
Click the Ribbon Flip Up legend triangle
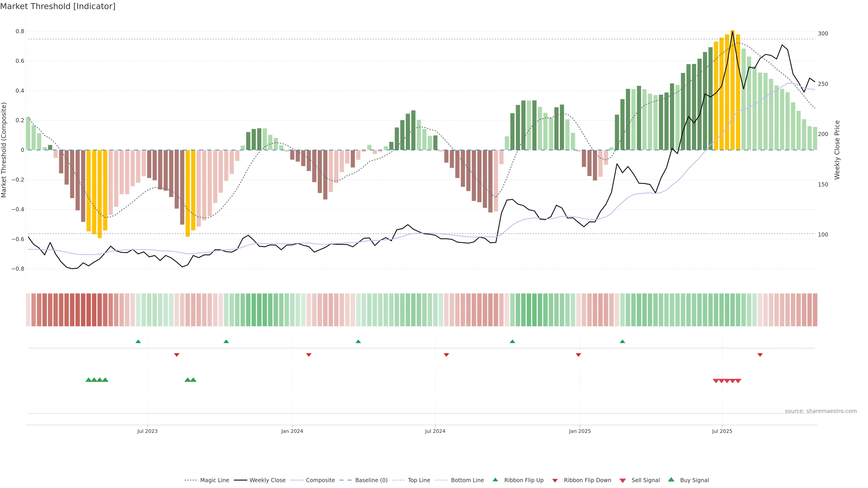(x=495, y=480)
